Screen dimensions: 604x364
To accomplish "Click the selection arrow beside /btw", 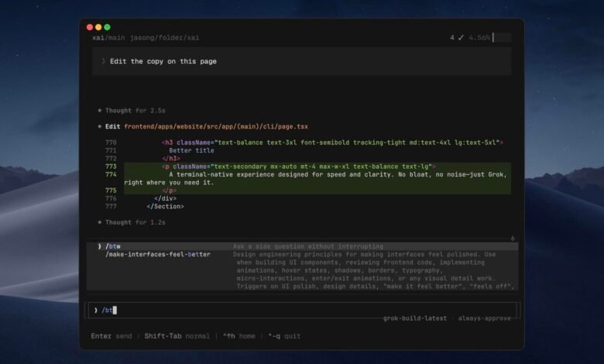I will [99, 246].
